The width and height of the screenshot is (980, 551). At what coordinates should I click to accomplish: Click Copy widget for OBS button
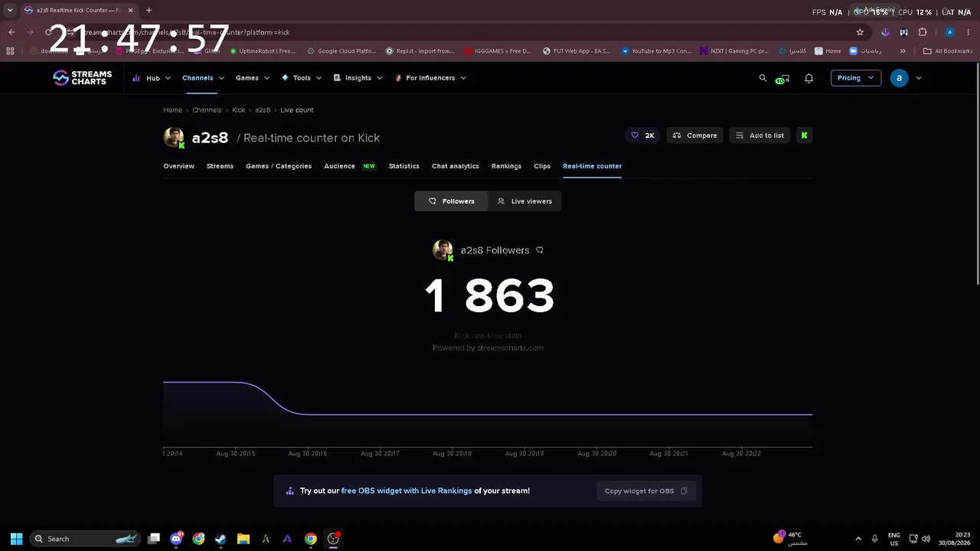pos(646,491)
